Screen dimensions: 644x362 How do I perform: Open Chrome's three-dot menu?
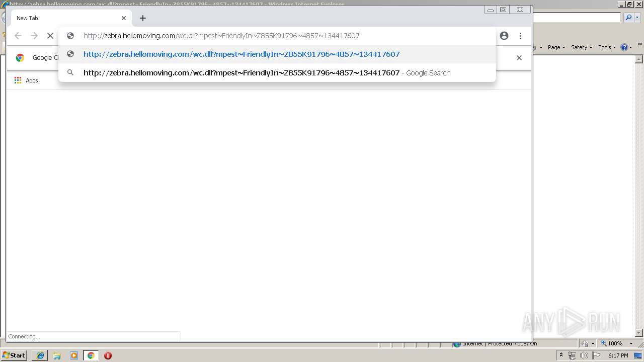520,36
